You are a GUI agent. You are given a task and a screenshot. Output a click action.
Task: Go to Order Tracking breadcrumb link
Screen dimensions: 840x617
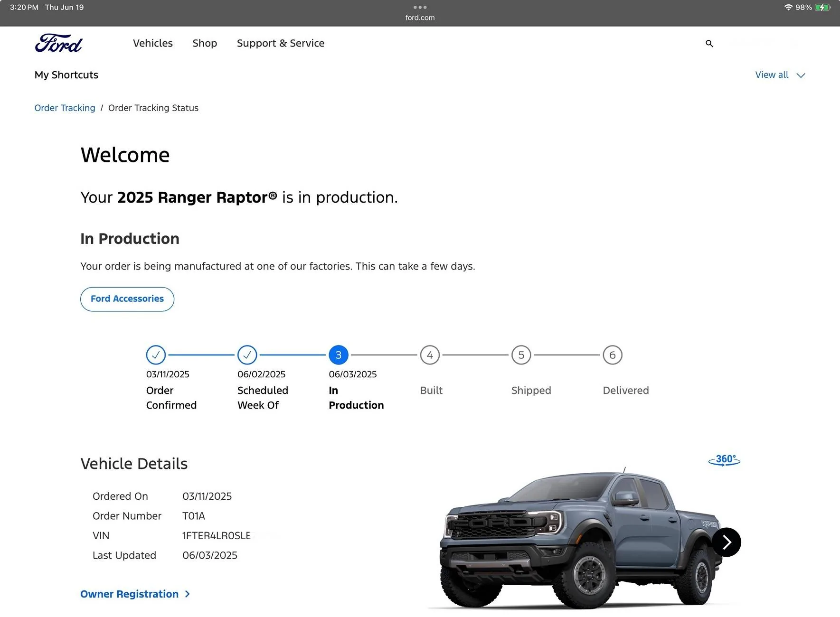(x=65, y=108)
